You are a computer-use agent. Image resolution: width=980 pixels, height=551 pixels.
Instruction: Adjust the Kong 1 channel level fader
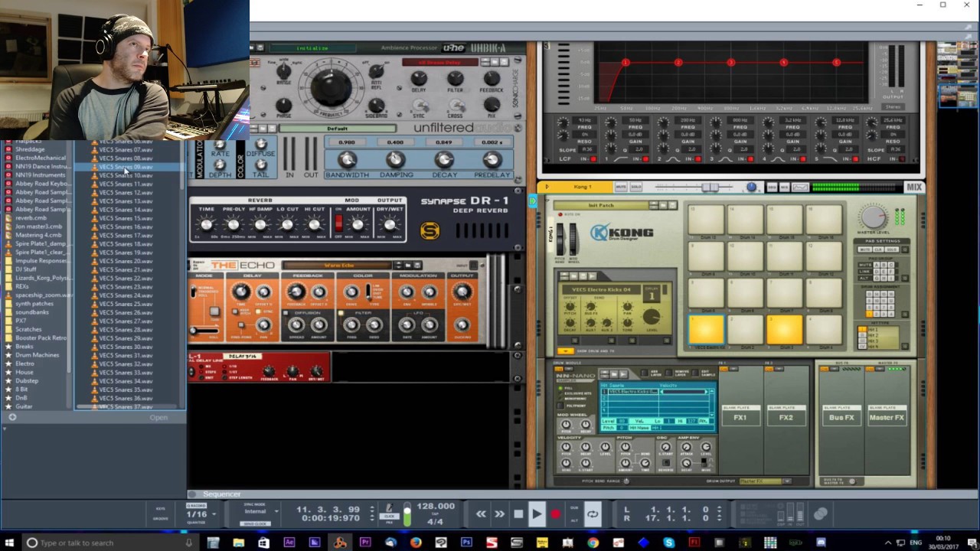click(710, 187)
